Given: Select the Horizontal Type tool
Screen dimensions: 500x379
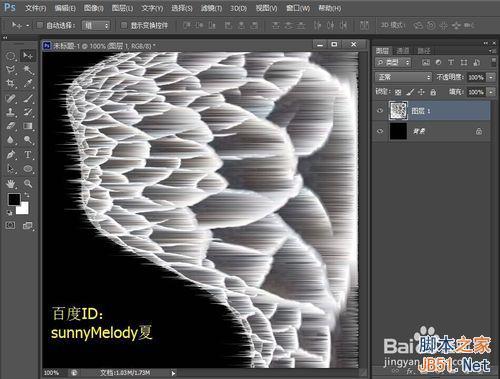Looking at the screenshot, I should tap(28, 155).
